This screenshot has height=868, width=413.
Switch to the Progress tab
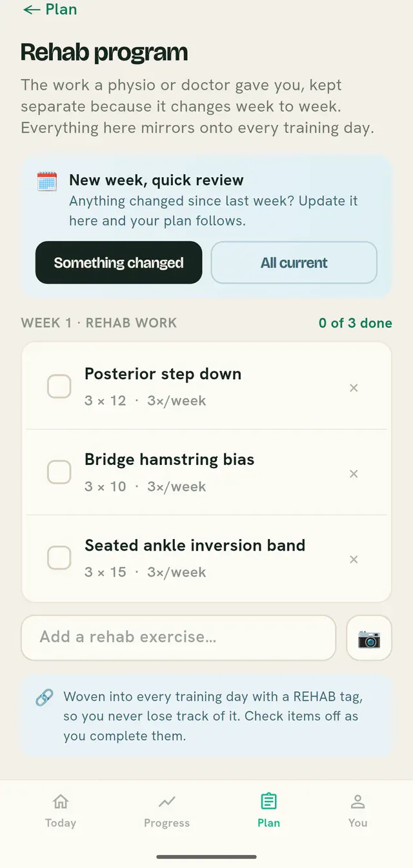pyautogui.click(x=166, y=811)
